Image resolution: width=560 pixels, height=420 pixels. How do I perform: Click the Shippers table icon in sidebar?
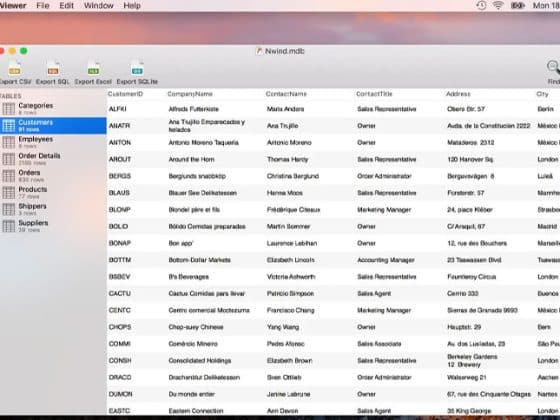tap(9, 209)
